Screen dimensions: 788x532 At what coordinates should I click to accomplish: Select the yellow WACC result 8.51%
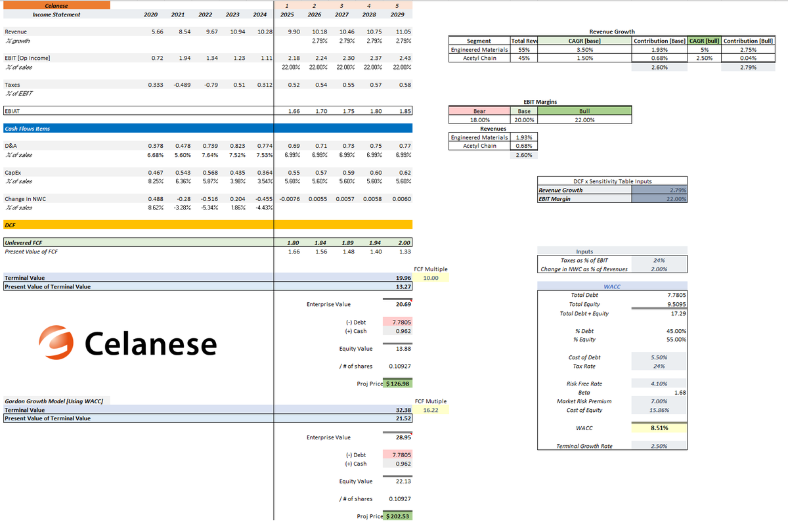click(x=659, y=428)
